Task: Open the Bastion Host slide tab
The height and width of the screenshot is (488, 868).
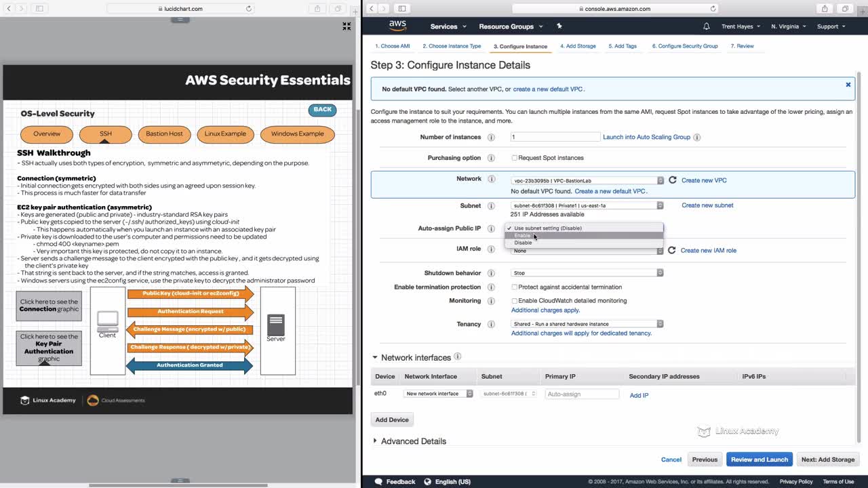Action: (164, 134)
